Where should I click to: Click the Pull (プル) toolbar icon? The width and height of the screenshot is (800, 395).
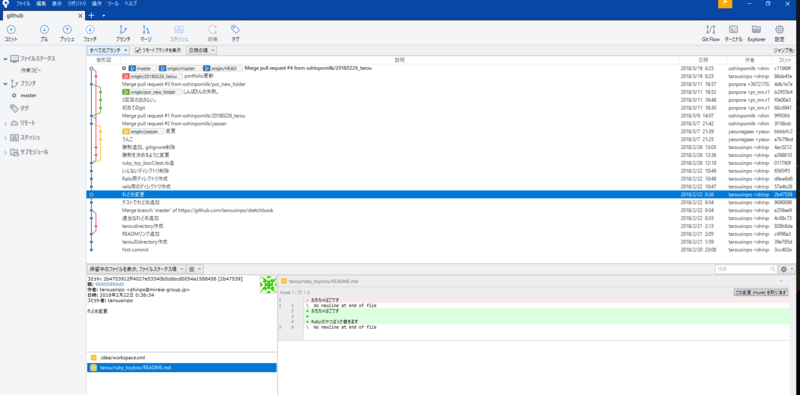pyautogui.click(x=44, y=30)
